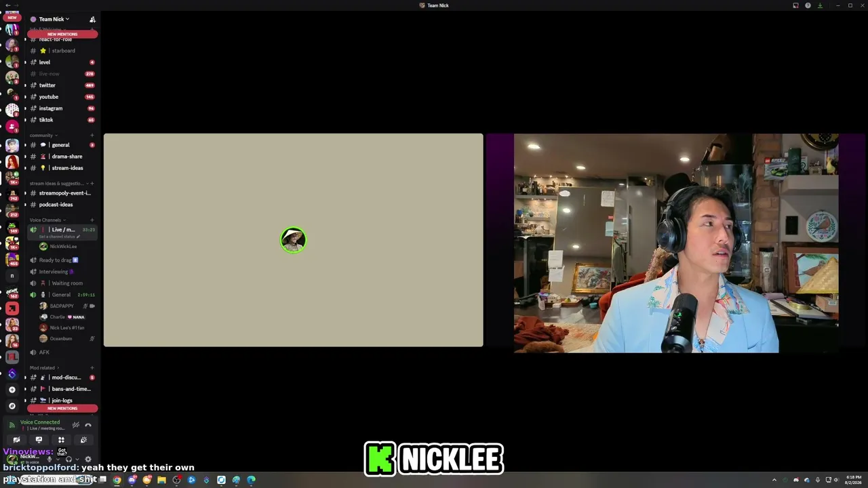This screenshot has height=488, width=868.
Task: Collapse the stream ideas & suggestions category
Action: click(58, 184)
